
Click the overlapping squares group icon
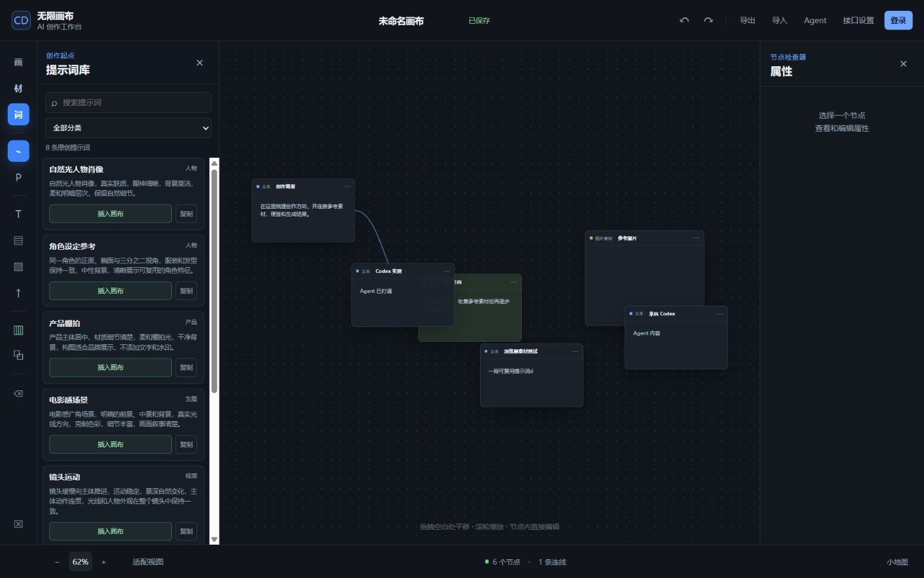coord(18,355)
